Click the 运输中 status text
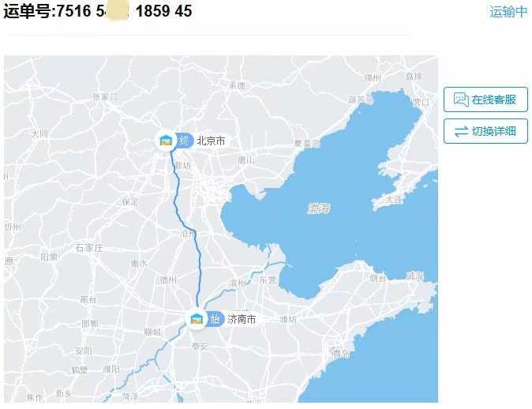Viewport: 532px width, 409px height. click(508, 12)
